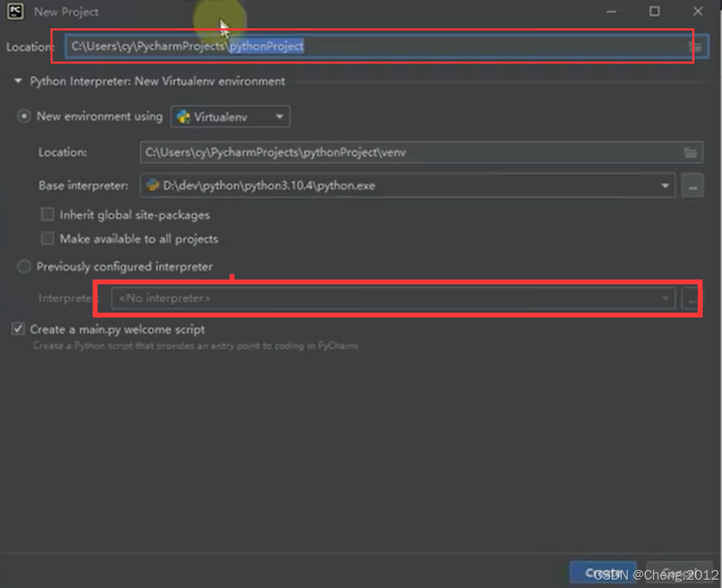Minimize the New Project window
Viewport: 722px width, 588px height.
[611, 12]
